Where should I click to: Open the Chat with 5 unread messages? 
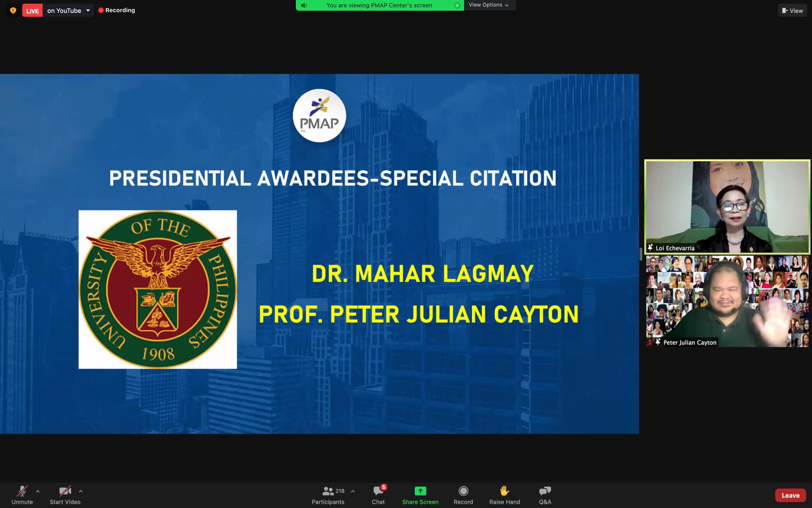tap(378, 495)
